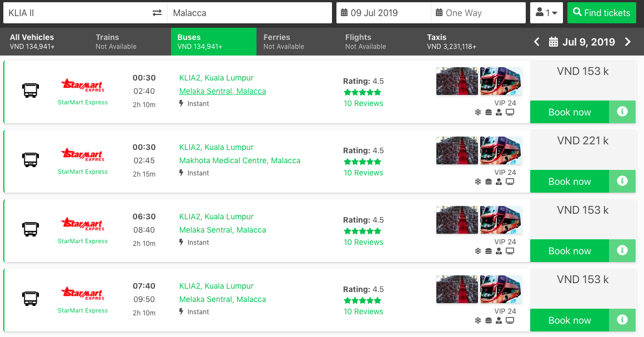Click the VND 221 k price

(583, 140)
